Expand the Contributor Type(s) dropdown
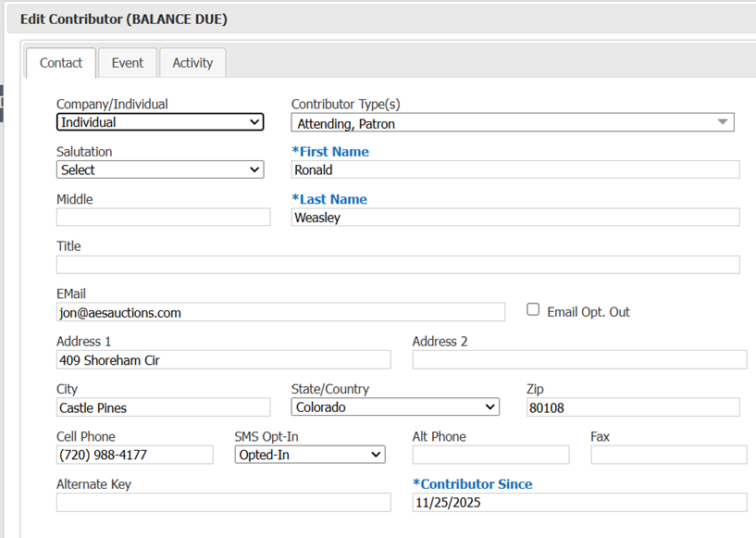This screenshot has width=756, height=538. coord(513,122)
